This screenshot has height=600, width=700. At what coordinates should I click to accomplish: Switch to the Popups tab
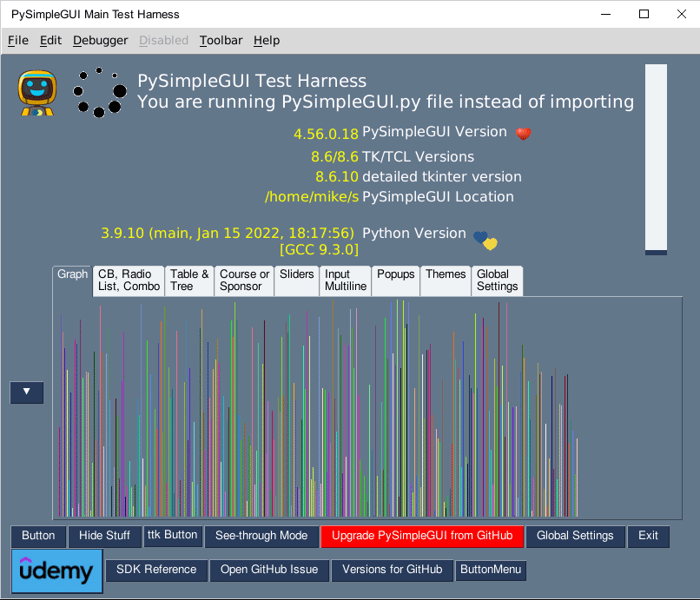(x=395, y=280)
